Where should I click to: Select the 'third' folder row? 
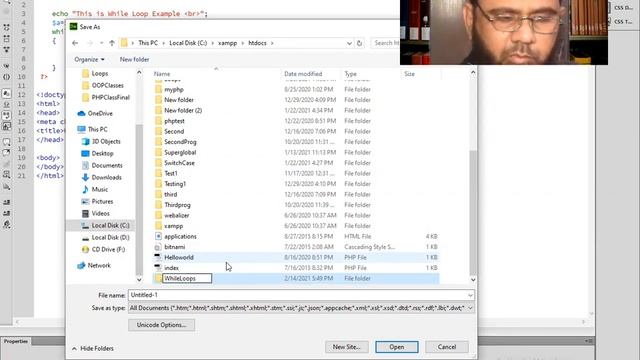point(296,195)
